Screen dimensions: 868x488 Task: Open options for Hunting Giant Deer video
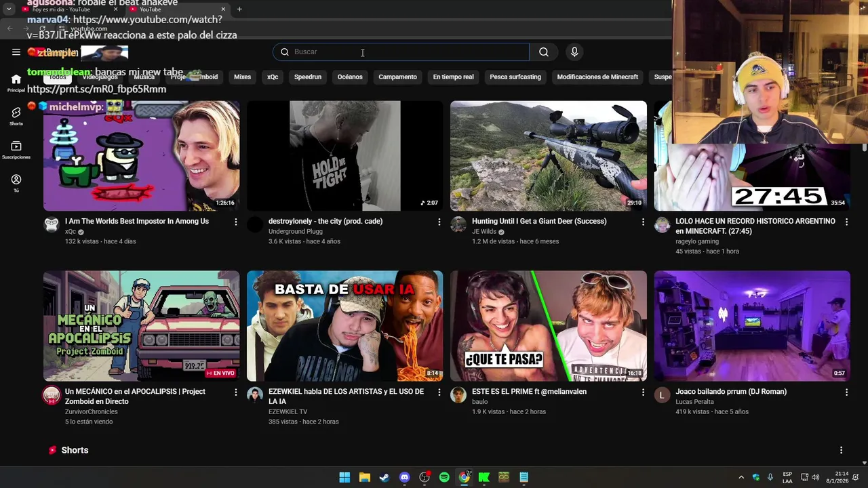click(x=643, y=222)
